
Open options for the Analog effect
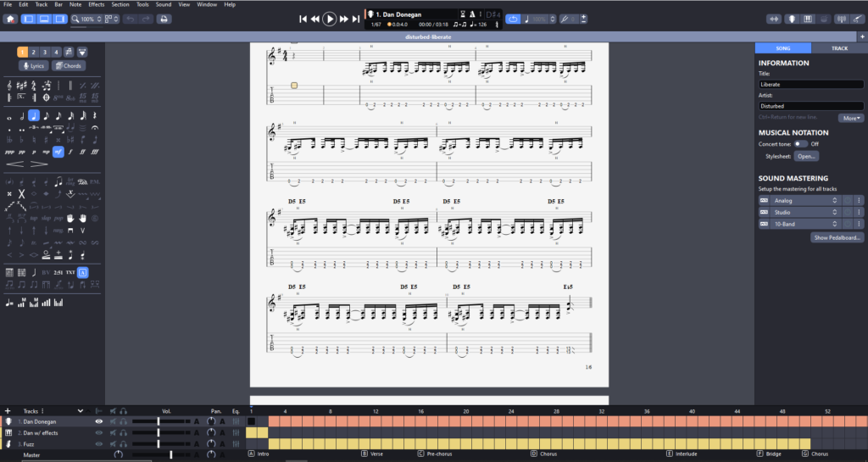[x=860, y=200]
